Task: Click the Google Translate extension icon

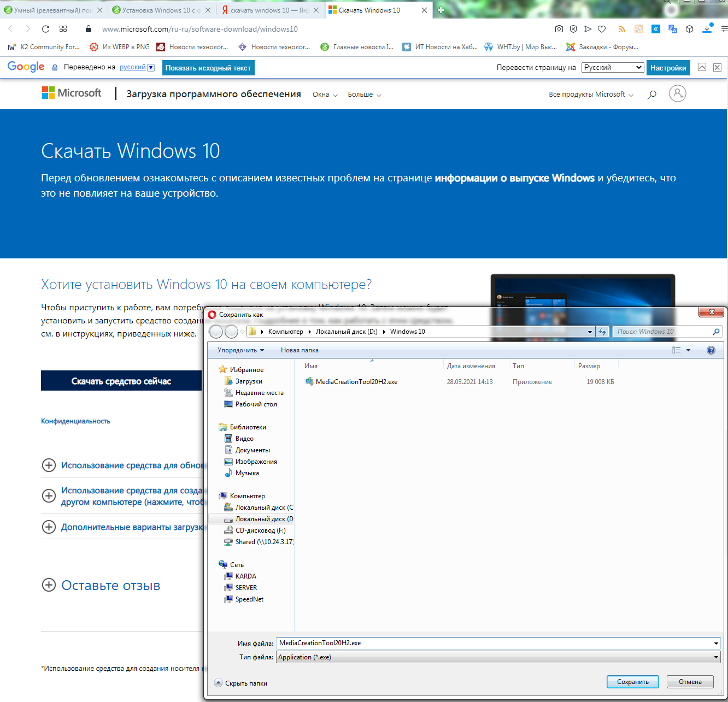Action: [x=673, y=29]
